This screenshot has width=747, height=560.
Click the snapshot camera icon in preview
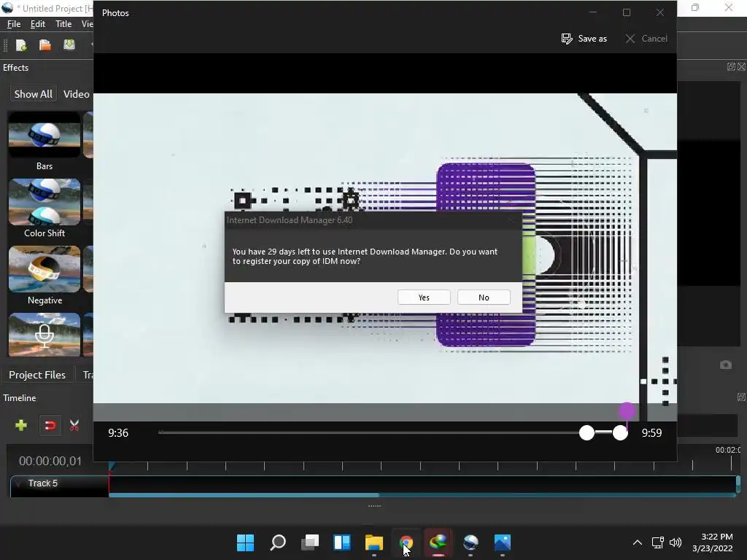tap(726, 365)
